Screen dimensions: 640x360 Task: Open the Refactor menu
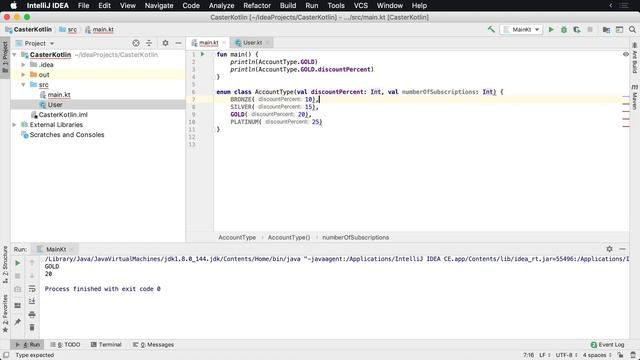(x=257, y=5)
